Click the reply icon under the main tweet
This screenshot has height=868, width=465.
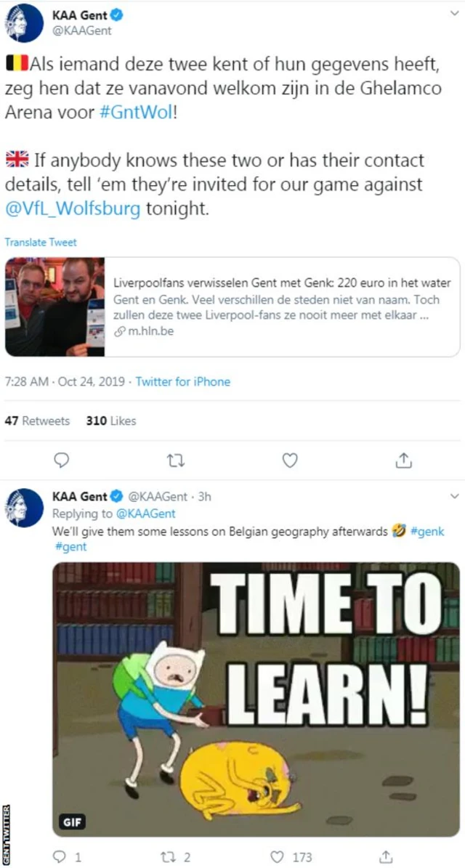(x=63, y=460)
